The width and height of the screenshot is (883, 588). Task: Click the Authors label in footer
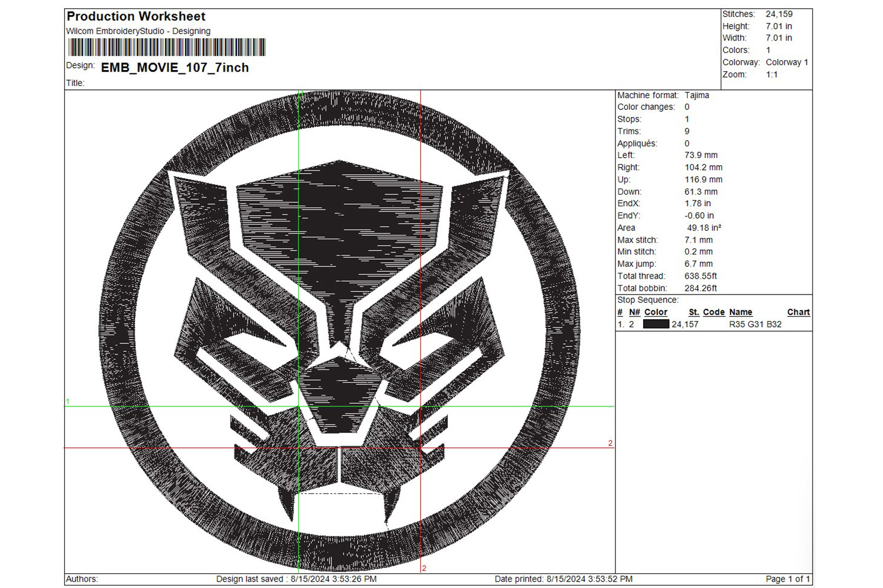pyautogui.click(x=82, y=579)
